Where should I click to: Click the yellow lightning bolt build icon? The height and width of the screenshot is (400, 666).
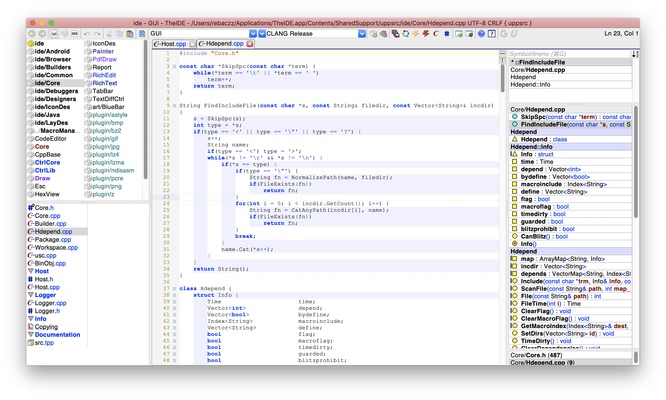(416, 34)
